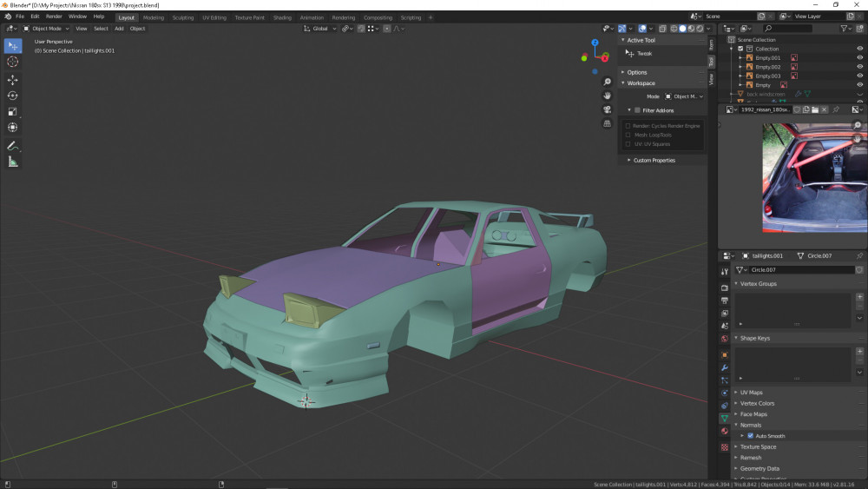Open the Render properties tab
The width and height of the screenshot is (868, 489).
724,288
